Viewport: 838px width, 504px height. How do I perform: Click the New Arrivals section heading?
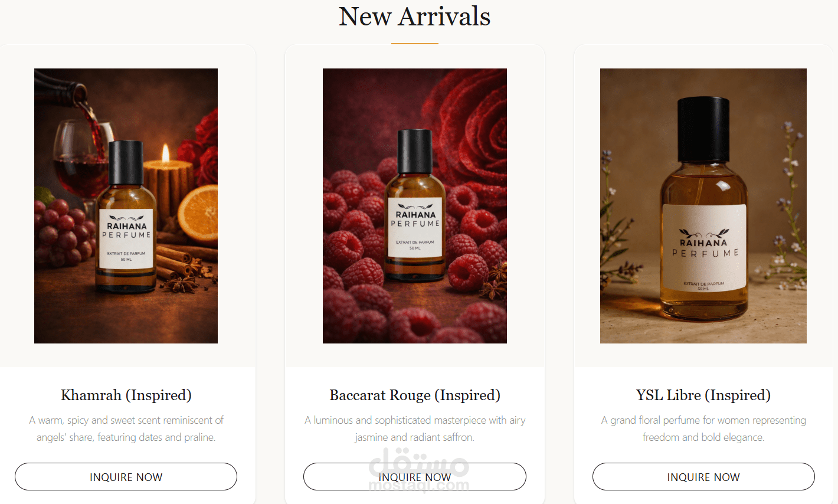(415, 17)
